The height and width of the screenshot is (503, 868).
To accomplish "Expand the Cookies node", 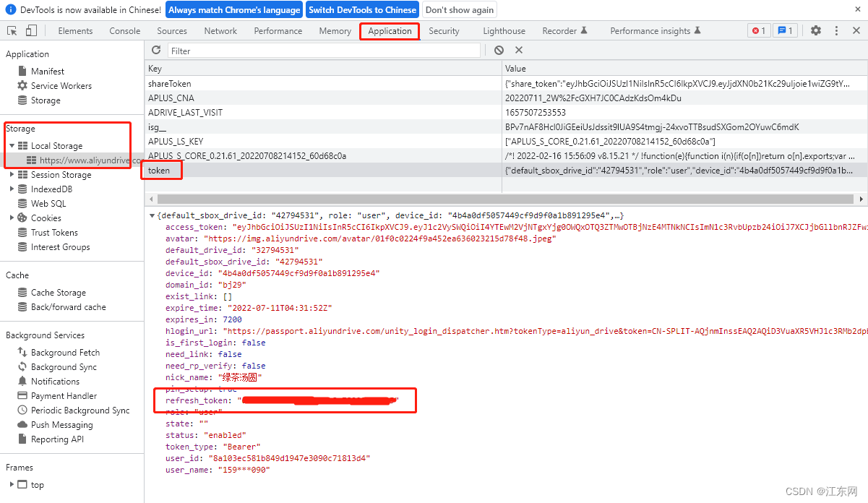I will (12, 218).
